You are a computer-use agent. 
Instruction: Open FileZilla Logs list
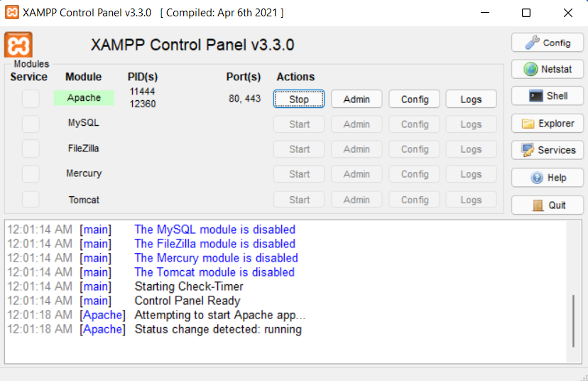[x=471, y=149]
